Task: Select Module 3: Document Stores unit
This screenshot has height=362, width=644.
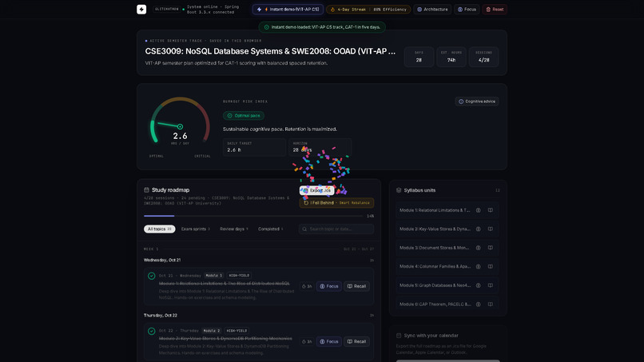Action: click(435, 248)
